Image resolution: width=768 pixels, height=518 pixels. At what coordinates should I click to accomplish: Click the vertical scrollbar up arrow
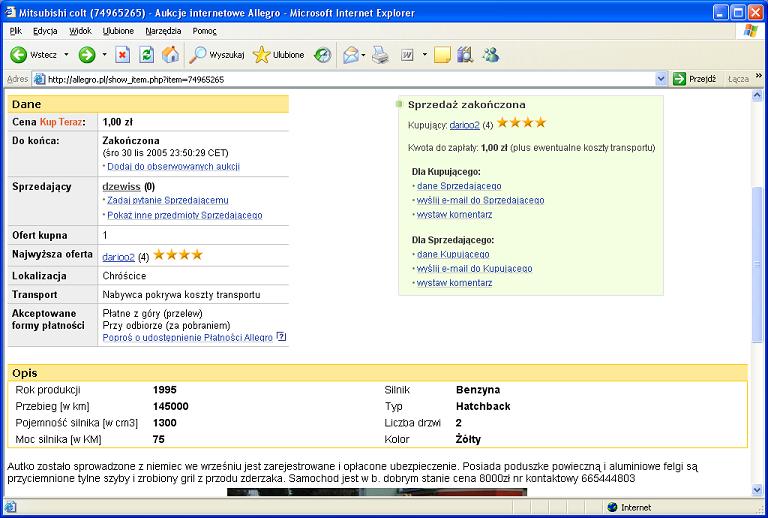pyautogui.click(x=757, y=95)
